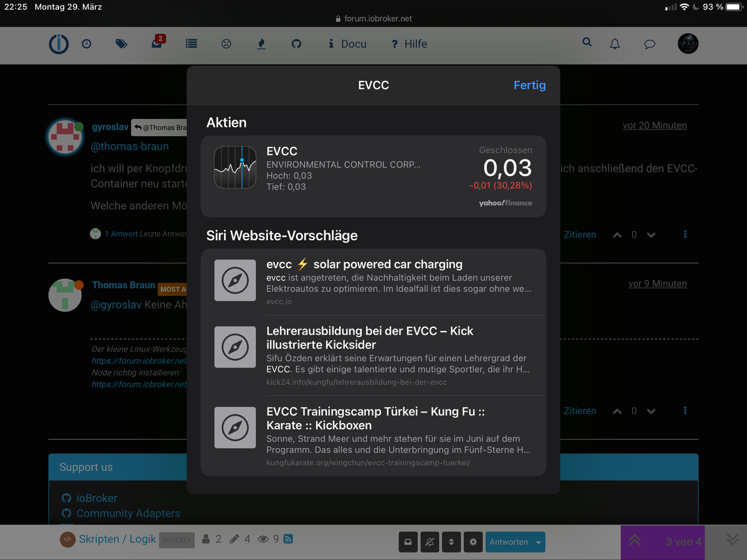Screen dimensions: 747x560
Task: Tap the battery indicator in status bar
Action: tap(733, 7)
